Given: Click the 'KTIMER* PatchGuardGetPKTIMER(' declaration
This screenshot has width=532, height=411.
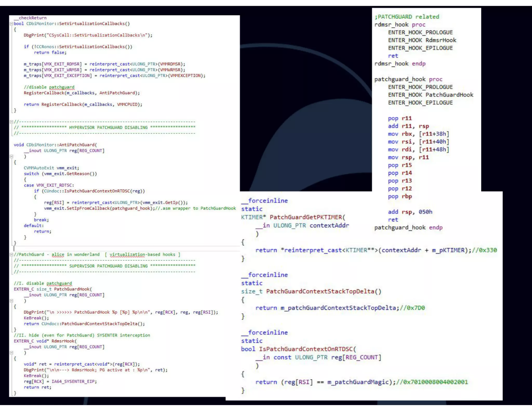Looking at the screenshot, I should coord(293,217).
